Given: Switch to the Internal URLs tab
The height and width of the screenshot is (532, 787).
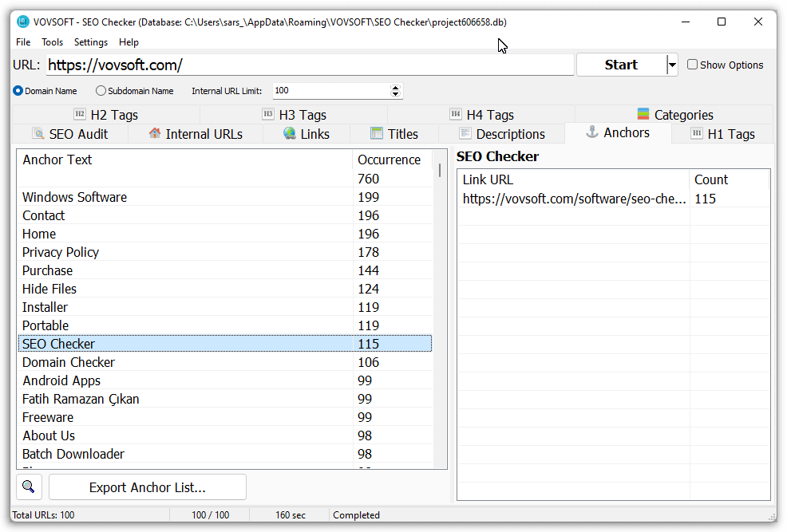Looking at the screenshot, I should point(196,134).
